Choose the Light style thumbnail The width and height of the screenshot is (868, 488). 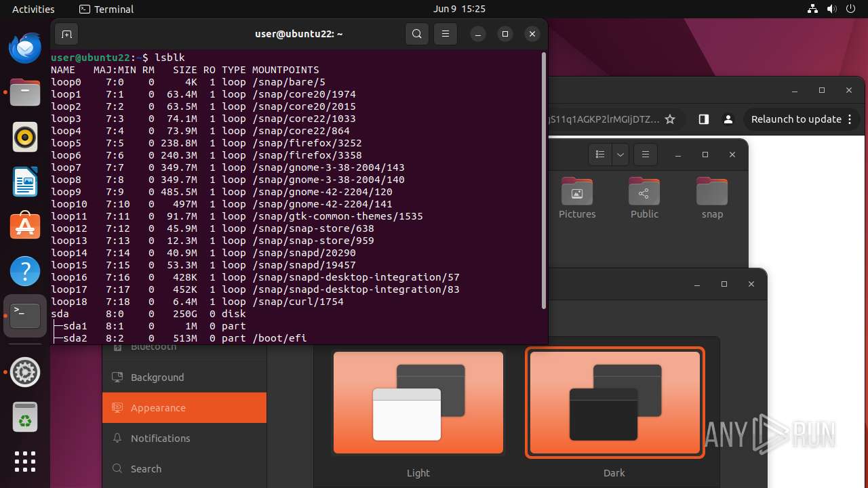418,403
